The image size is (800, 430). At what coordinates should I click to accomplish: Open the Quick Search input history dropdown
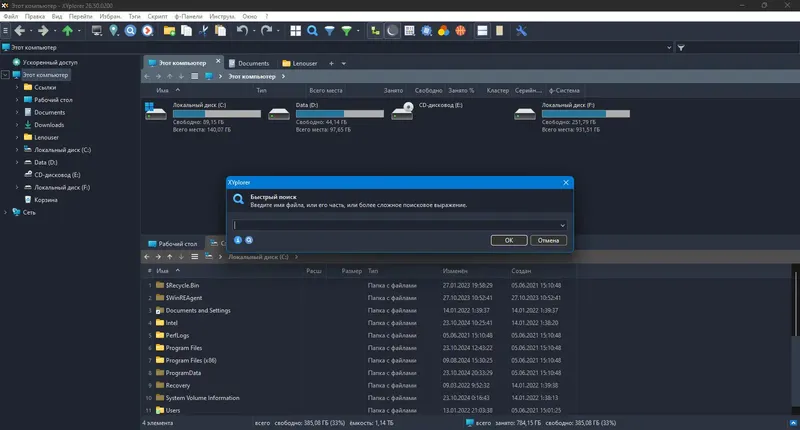[562, 225]
